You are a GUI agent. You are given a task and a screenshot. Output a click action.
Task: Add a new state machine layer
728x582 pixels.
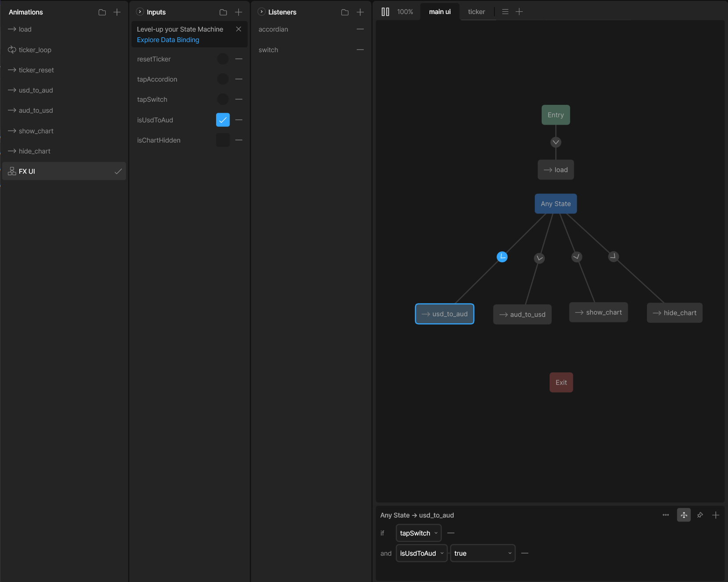tap(519, 12)
